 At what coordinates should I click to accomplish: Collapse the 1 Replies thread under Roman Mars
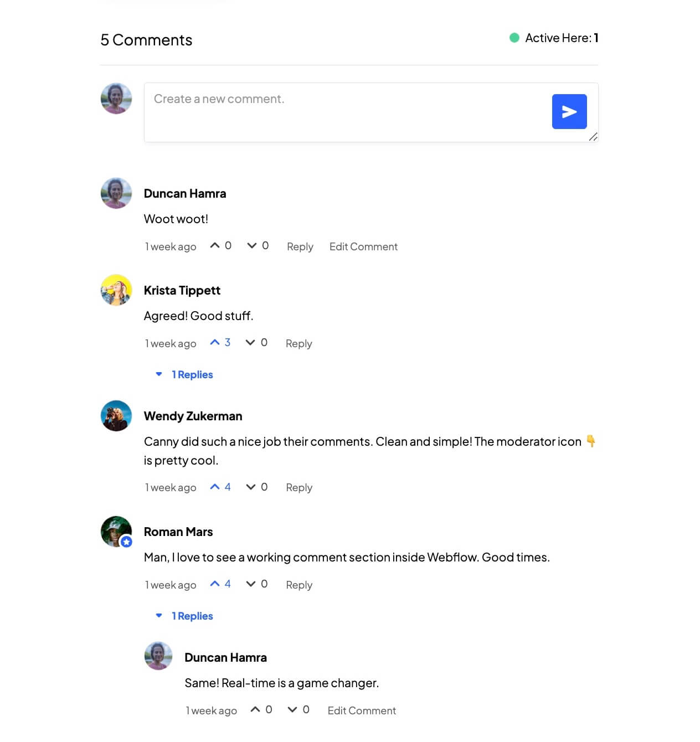[192, 616]
